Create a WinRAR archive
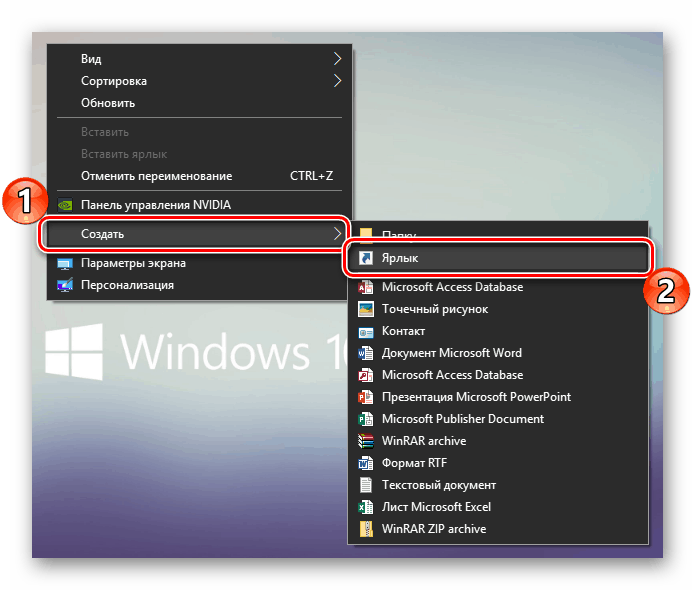 coord(498,441)
